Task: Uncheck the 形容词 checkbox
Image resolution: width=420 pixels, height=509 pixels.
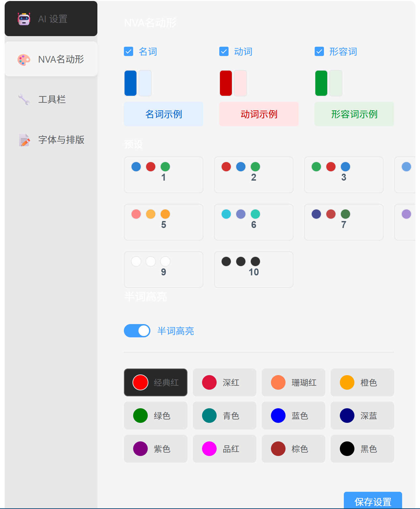Action: coord(319,51)
